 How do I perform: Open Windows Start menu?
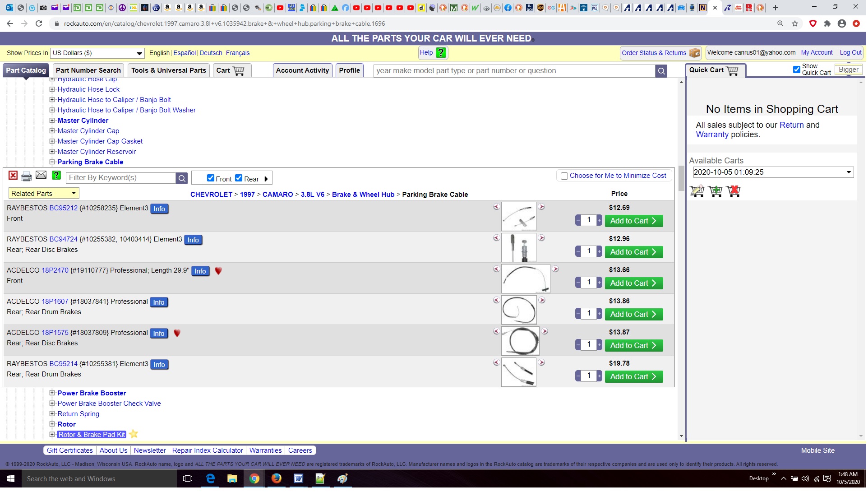[11, 479]
